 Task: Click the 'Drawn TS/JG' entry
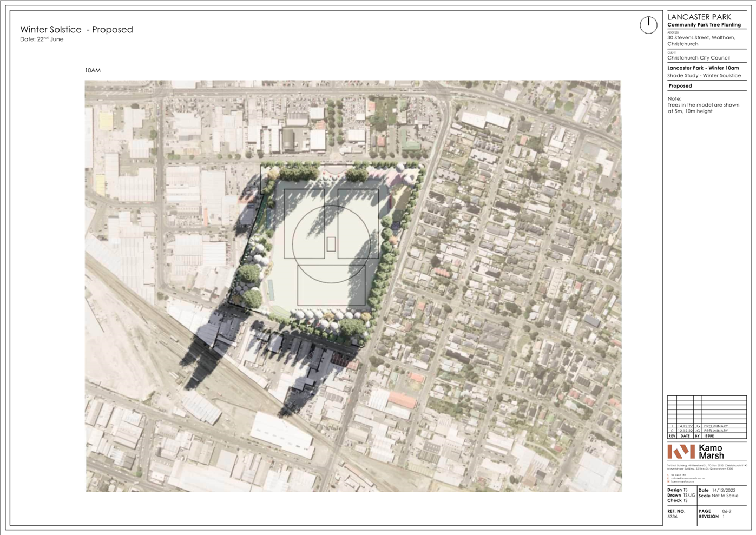click(681, 496)
